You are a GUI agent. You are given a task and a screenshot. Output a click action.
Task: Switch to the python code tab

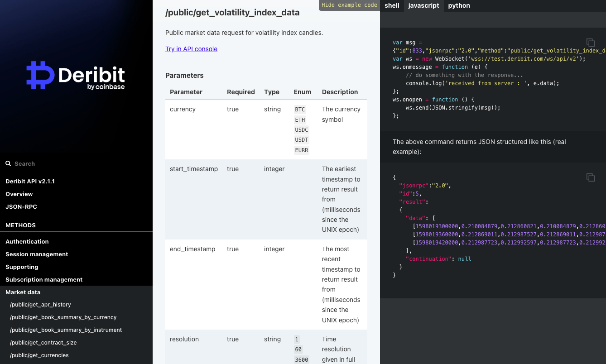point(459,6)
